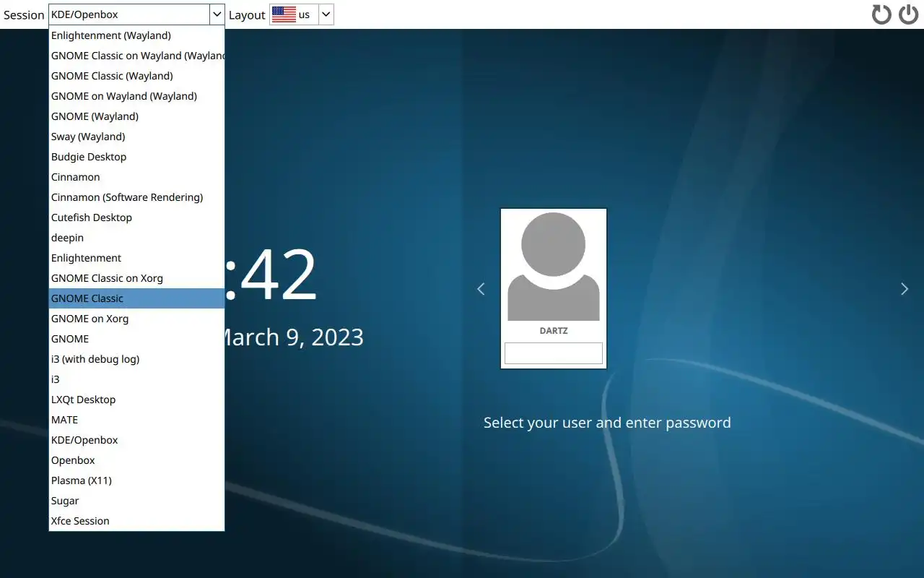The width and height of the screenshot is (924, 578).
Task: Focus the password field under DARTZ
Action: pos(554,353)
